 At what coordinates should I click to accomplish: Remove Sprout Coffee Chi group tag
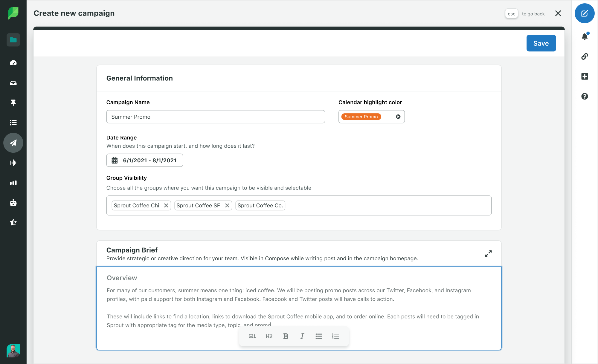166,205
